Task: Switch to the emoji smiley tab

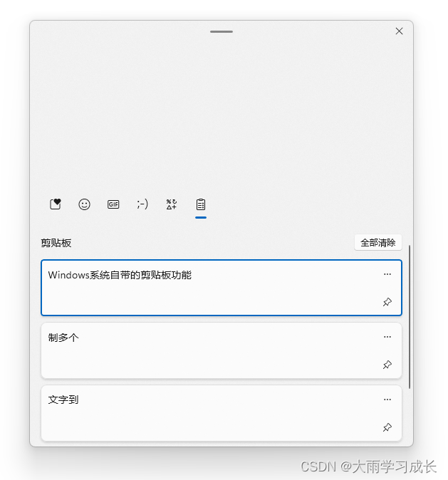Action: pyautogui.click(x=84, y=204)
